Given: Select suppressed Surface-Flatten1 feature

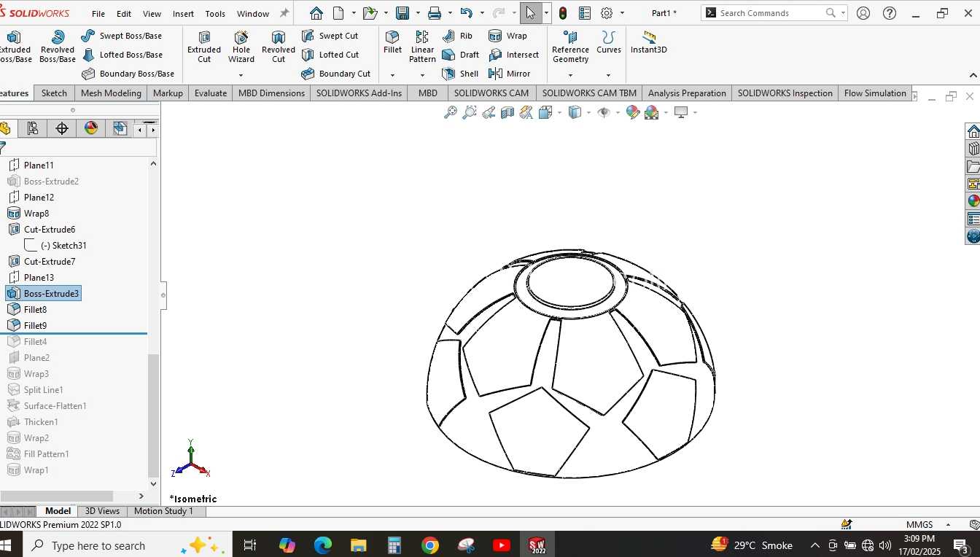Looking at the screenshot, I should click(x=47, y=406).
